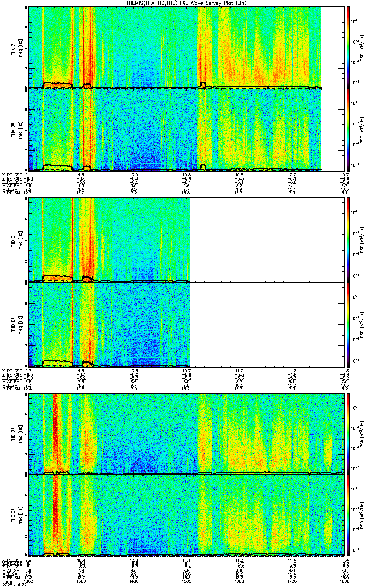
Task: Click the THE B∥ PSD color bar
Action: click(348, 515)
